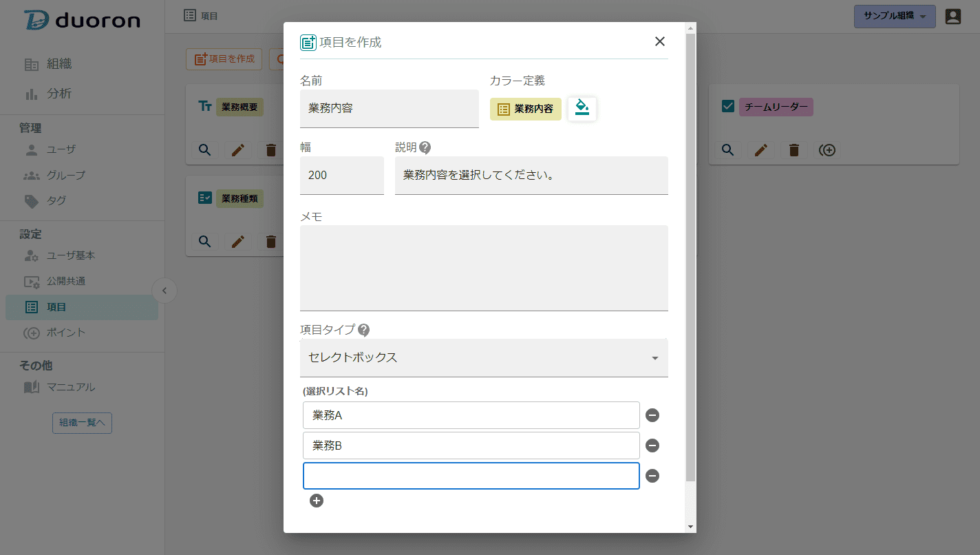Open 組織 in the sidebar
980x555 pixels.
click(x=59, y=64)
